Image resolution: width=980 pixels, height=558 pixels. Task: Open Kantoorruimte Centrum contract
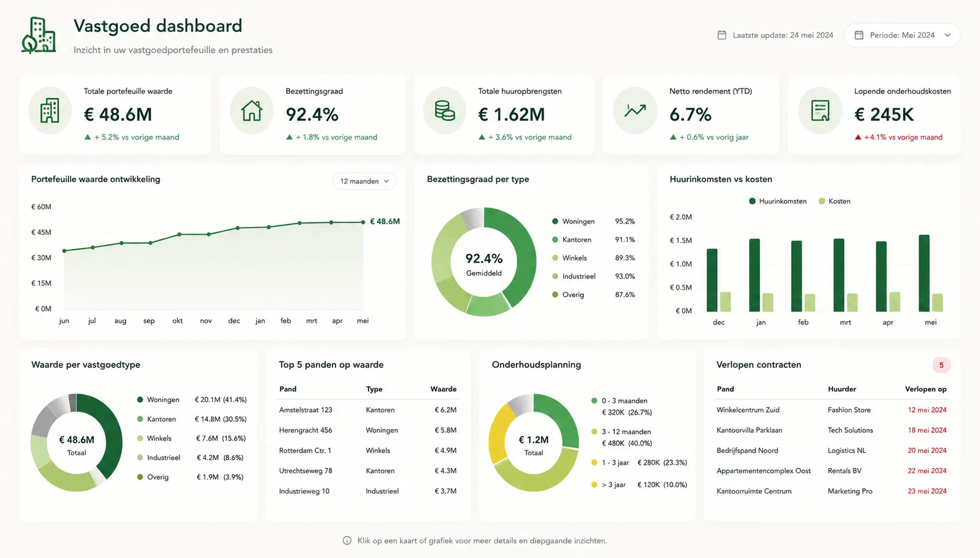(831, 491)
